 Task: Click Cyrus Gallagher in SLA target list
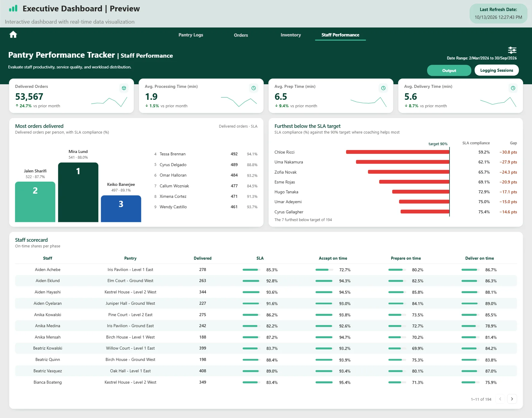point(289,212)
